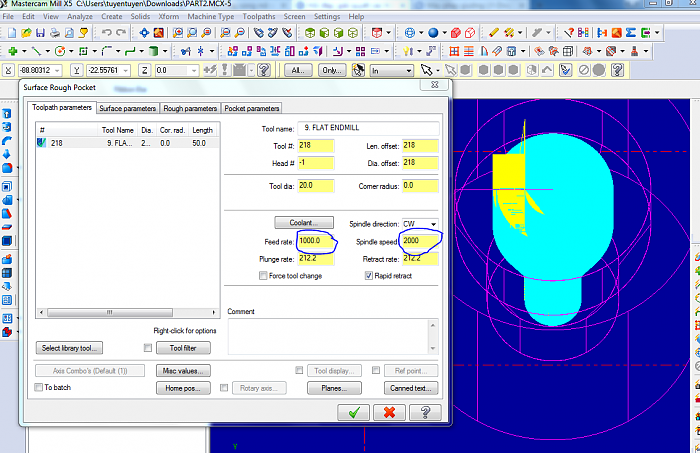Click the red grid surface icon
The image size is (700, 453).
pyautogui.click(x=454, y=51)
